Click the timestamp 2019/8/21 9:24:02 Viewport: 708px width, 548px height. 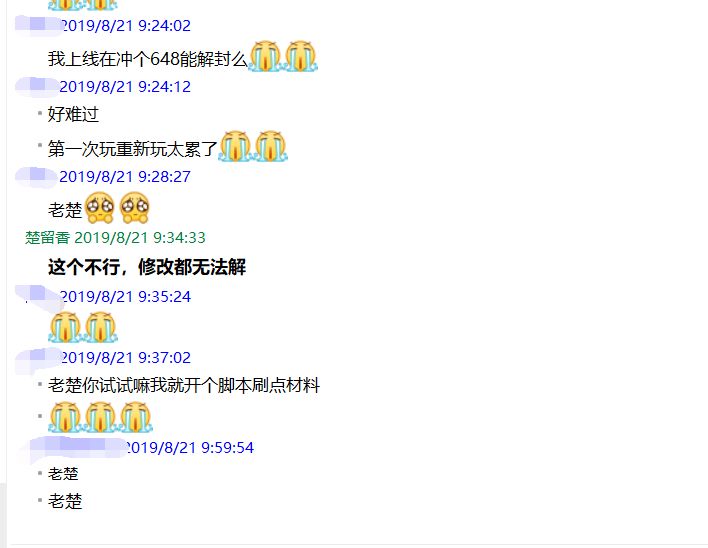click(125, 26)
